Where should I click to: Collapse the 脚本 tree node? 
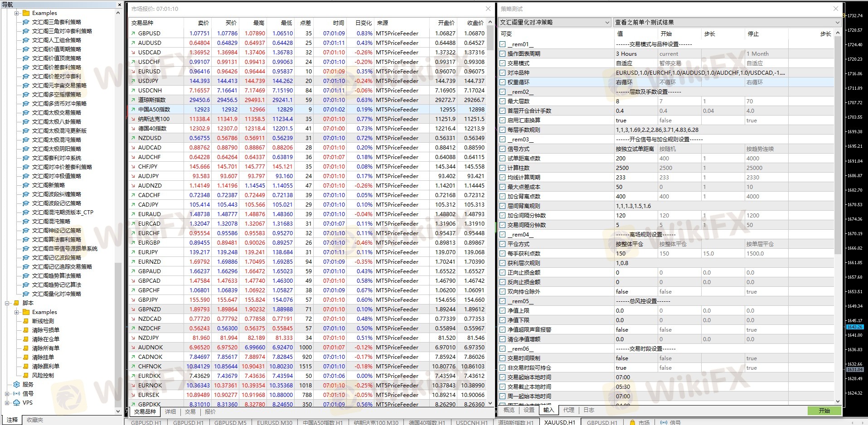click(x=7, y=303)
